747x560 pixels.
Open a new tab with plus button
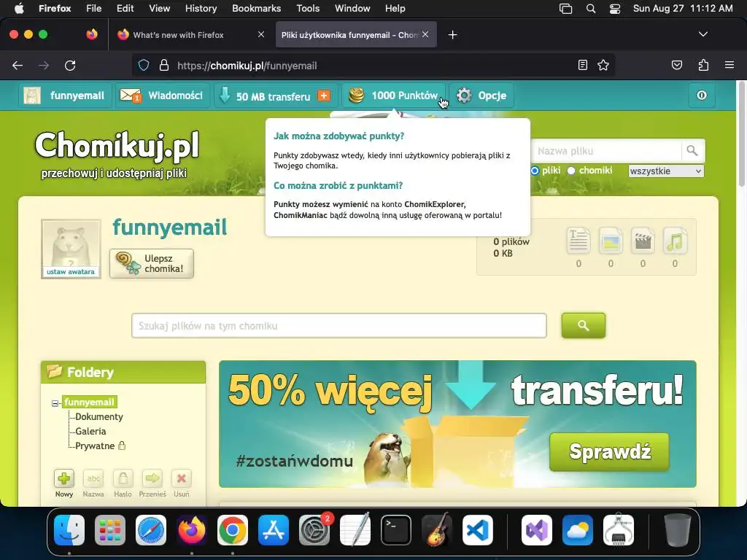(452, 35)
